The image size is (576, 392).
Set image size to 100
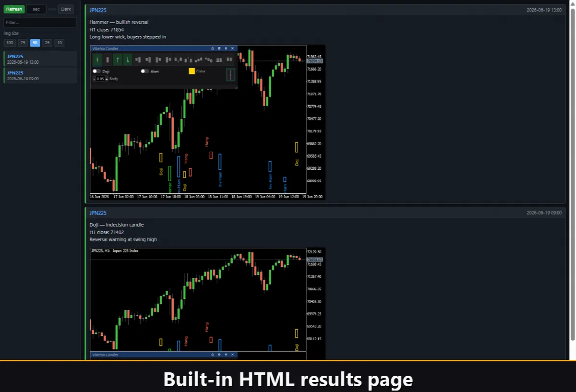10,43
